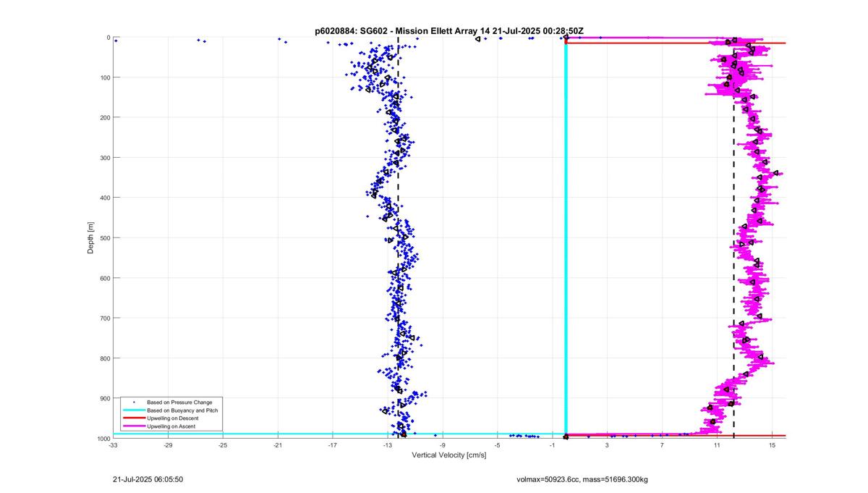Click the x-axis tick label -5

pos(497,445)
